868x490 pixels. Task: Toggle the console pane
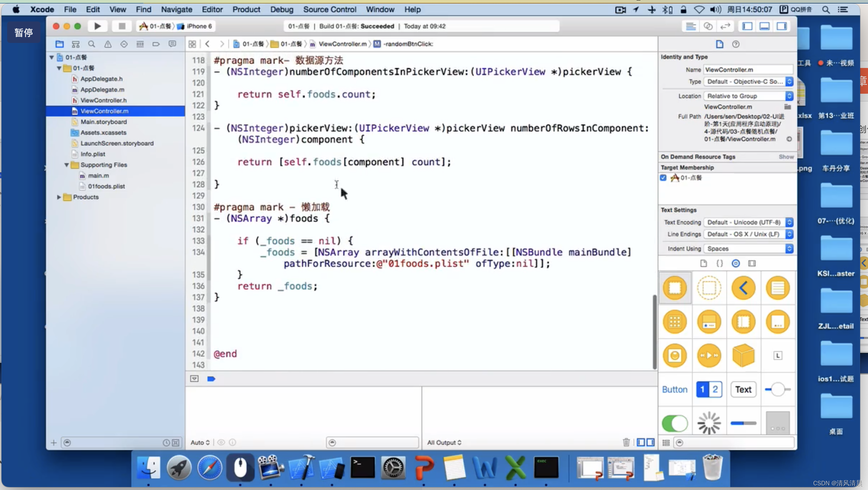tap(650, 442)
